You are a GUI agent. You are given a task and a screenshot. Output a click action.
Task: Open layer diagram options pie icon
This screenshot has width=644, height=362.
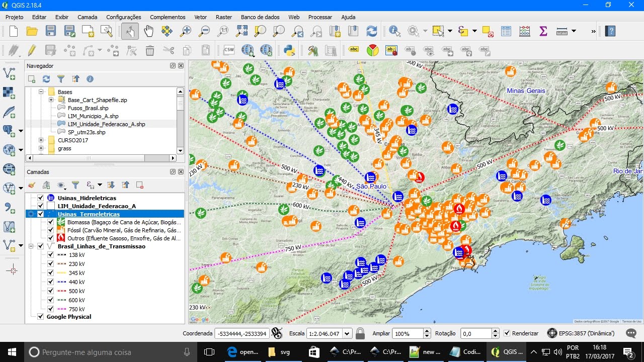click(x=372, y=50)
